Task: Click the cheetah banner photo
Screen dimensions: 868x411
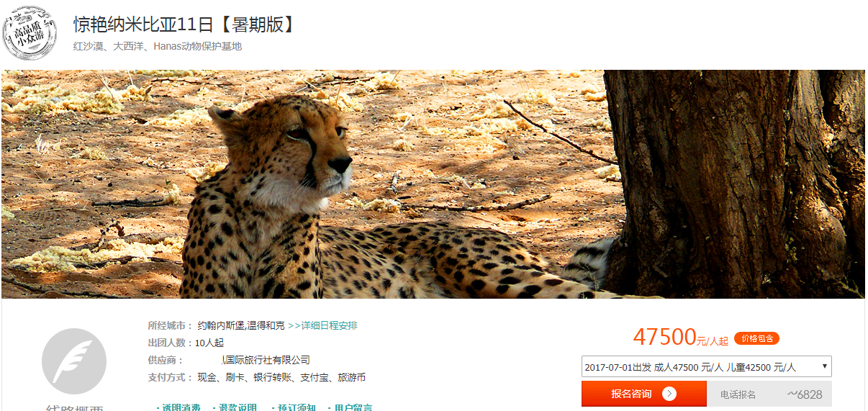Action: coord(433,184)
